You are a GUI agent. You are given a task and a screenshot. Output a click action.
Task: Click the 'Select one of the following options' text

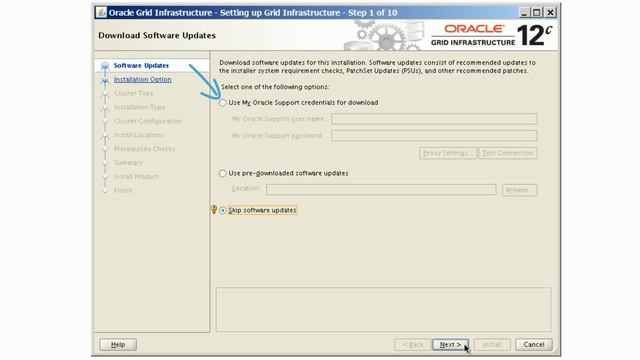pyautogui.click(x=275, y=87)
